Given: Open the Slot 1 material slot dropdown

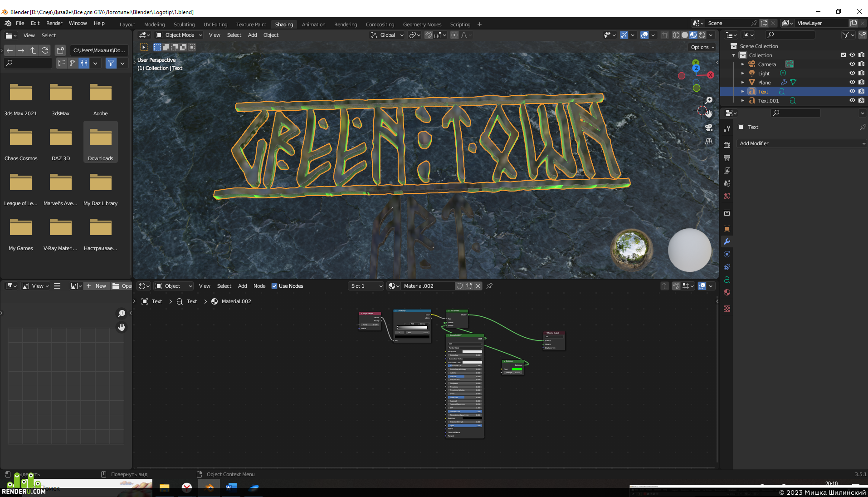Looking at the screenshot, I should (366, 286).
